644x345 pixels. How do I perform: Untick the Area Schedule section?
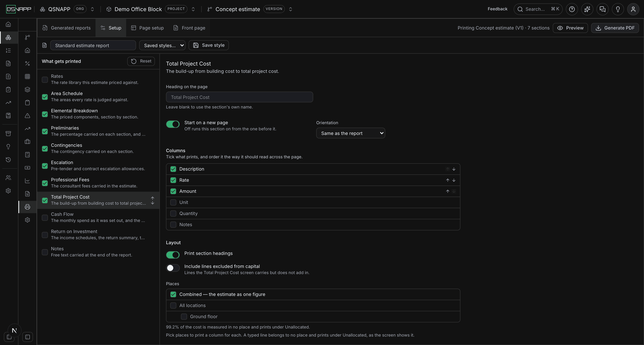point(45,97)
